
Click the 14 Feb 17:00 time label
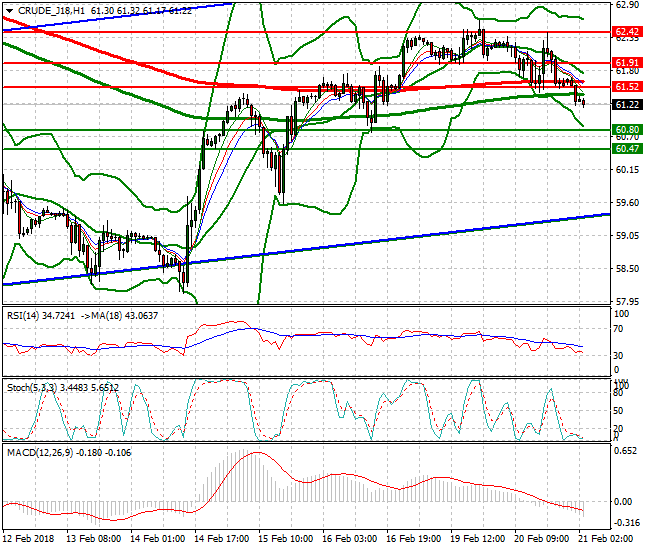[222, 539]
